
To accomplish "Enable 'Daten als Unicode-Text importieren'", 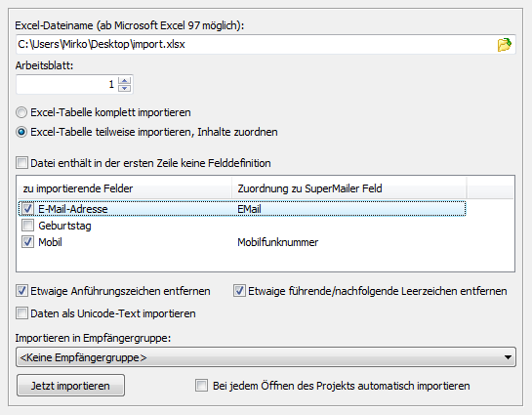I will tap(21, 312).
